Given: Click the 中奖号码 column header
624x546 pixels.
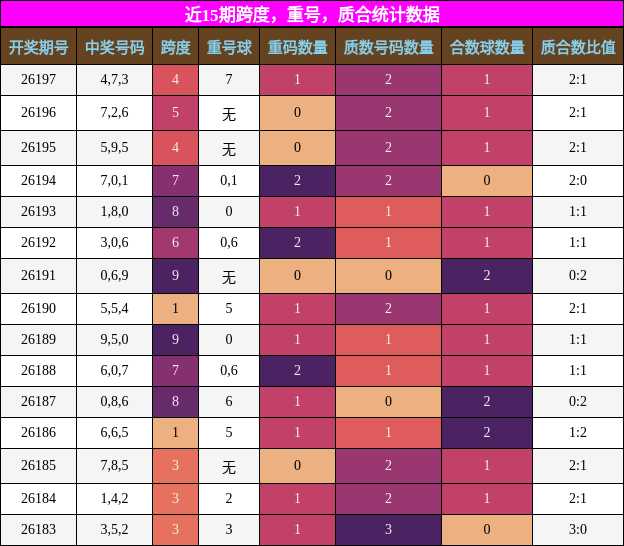Looking at the screenshot, I should 115,47.
